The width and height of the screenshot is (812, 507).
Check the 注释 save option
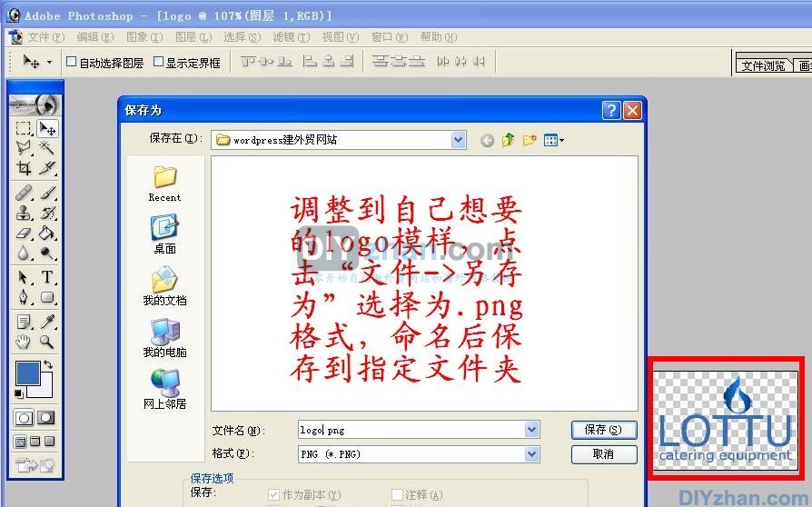[397, 495]
